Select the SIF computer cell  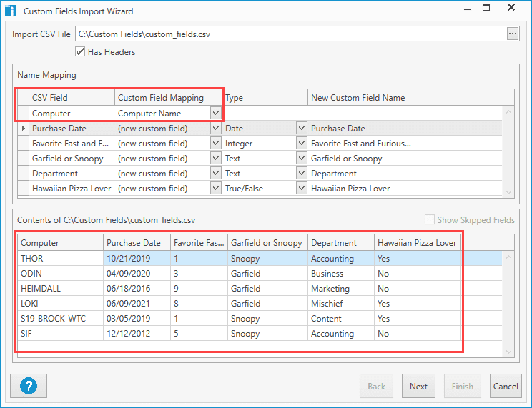click(x=60, y=334)
